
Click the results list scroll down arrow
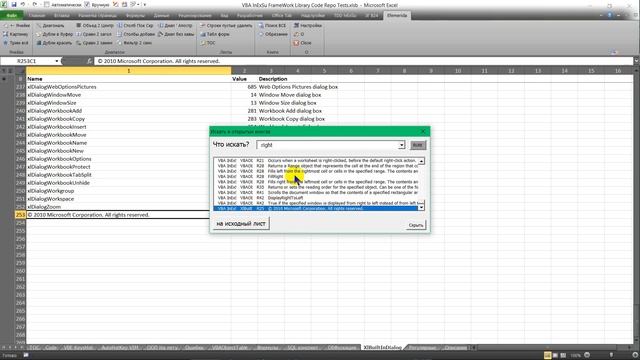pyautogui.click(x=421, y=208)
